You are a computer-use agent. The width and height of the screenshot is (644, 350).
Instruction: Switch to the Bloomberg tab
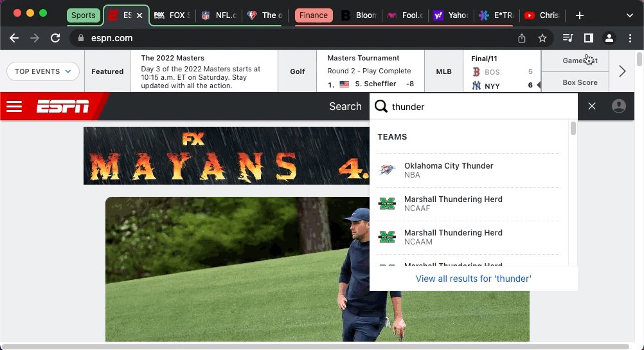click(359, 15)
